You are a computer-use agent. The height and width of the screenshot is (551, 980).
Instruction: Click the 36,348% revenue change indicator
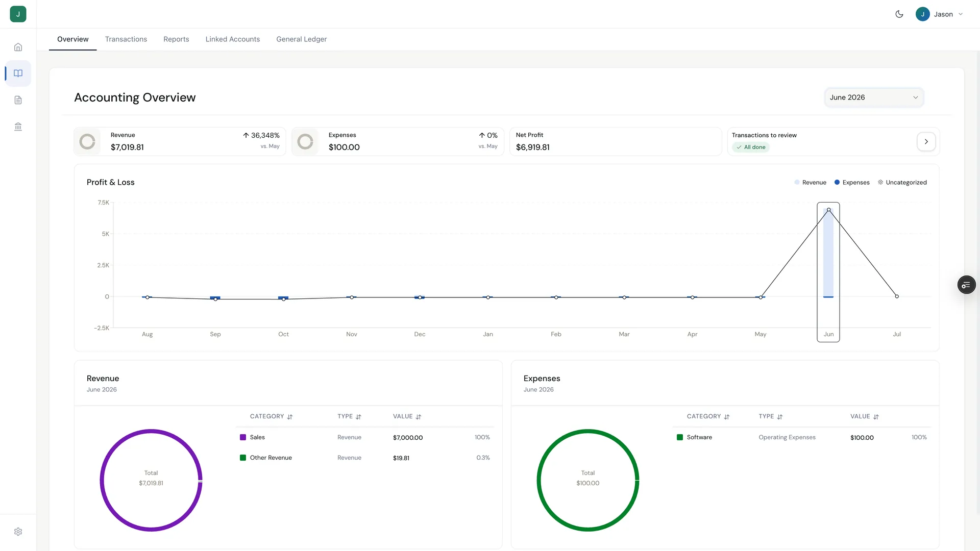pos(261,136)
